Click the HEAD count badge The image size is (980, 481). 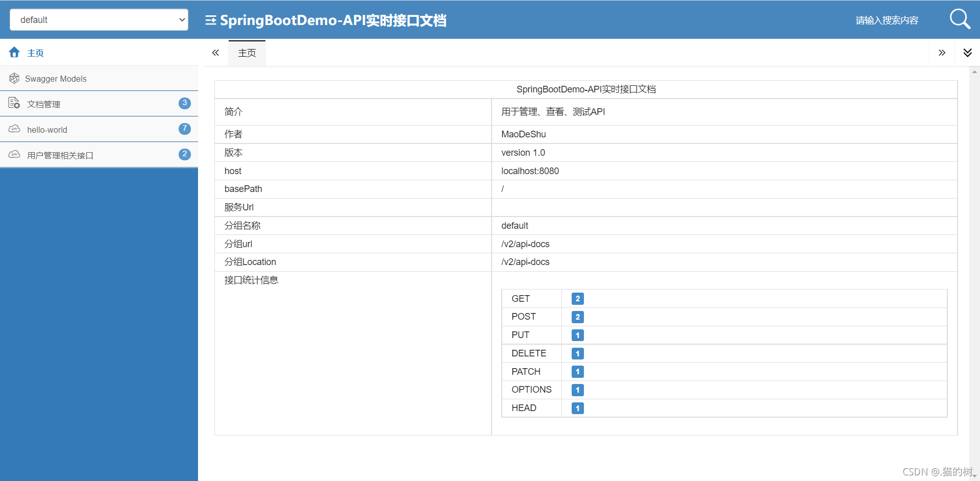(578, 408)
